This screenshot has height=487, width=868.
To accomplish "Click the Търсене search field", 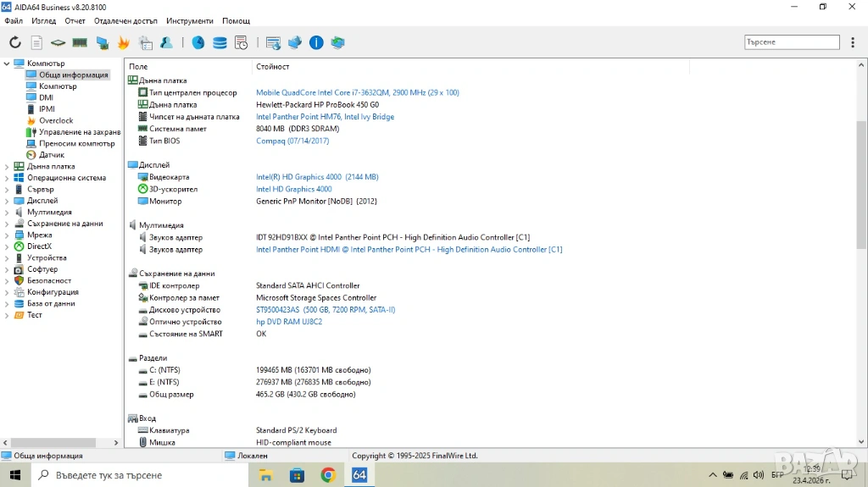I will 791,42.
